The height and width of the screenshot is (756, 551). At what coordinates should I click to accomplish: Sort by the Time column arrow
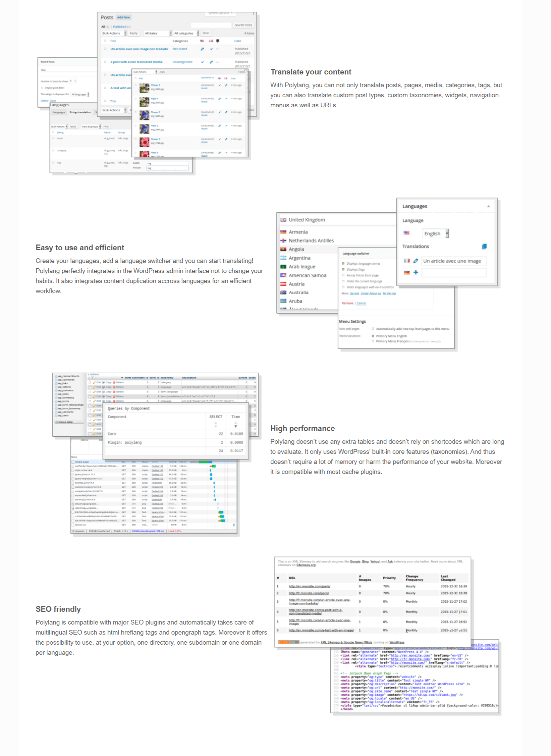coord(236,426)
